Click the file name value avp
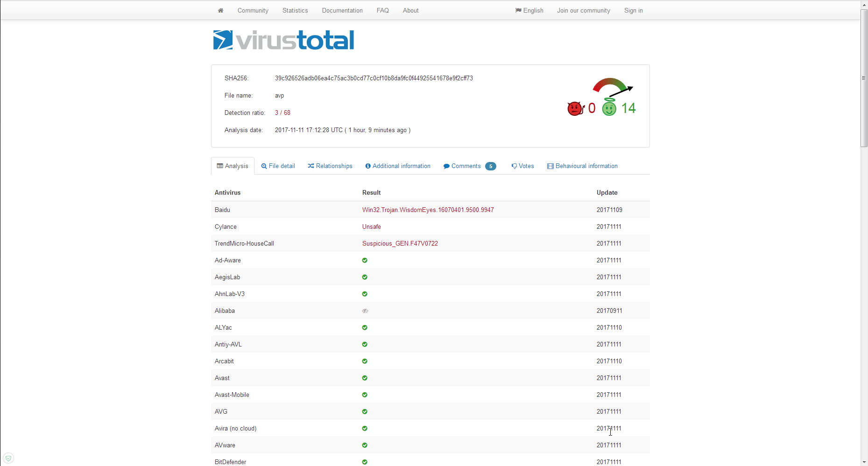Viewport: 868px width, 466px height. 280,96
